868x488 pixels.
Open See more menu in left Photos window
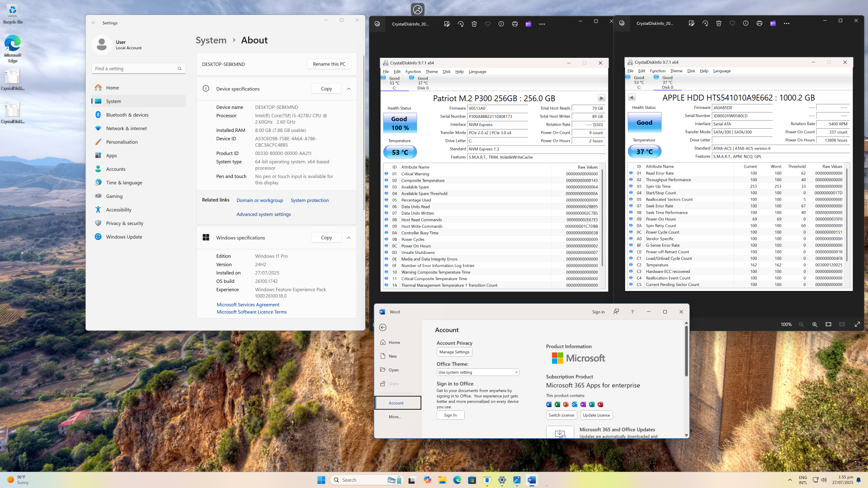[x=542, y=24]
